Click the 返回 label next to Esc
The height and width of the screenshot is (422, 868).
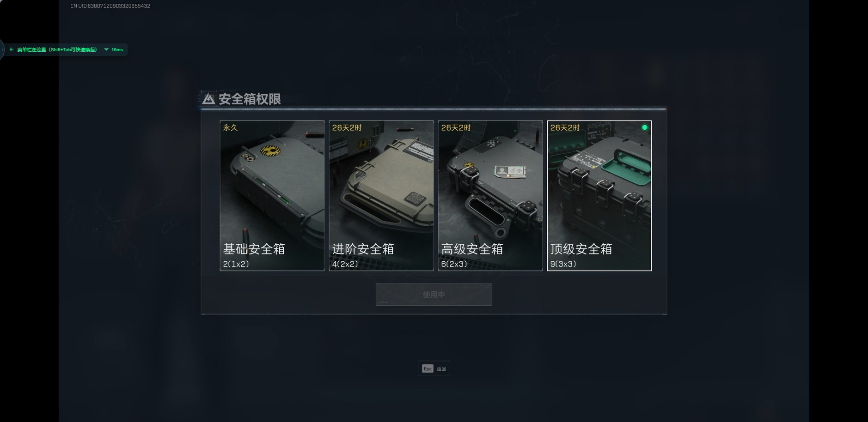pos(441,369)
